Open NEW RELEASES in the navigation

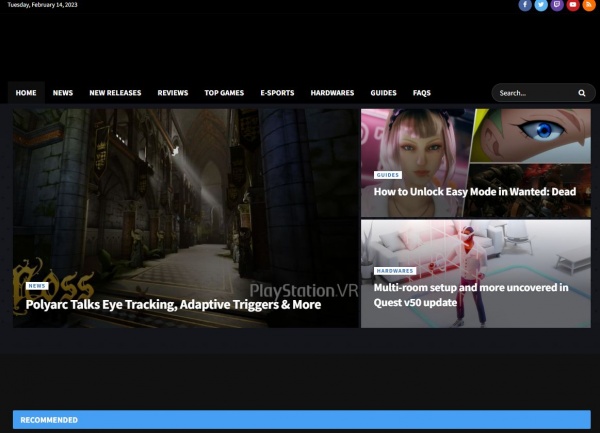pyautogui.click(x=115, y=93)
